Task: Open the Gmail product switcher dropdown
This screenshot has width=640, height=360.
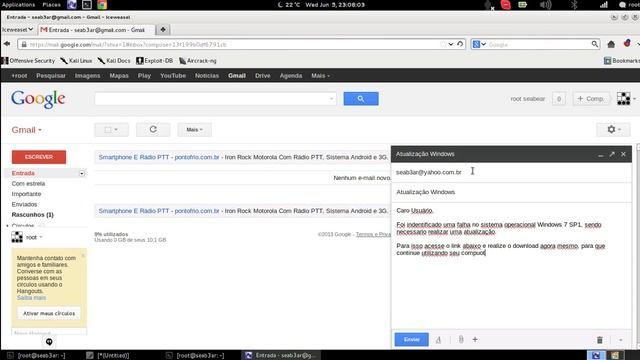Action: click(x=27, y=130)
